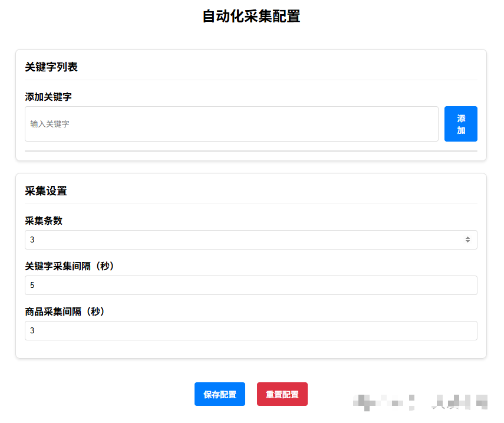
Task: Click the red 重置配置 button
Action: 282,395
